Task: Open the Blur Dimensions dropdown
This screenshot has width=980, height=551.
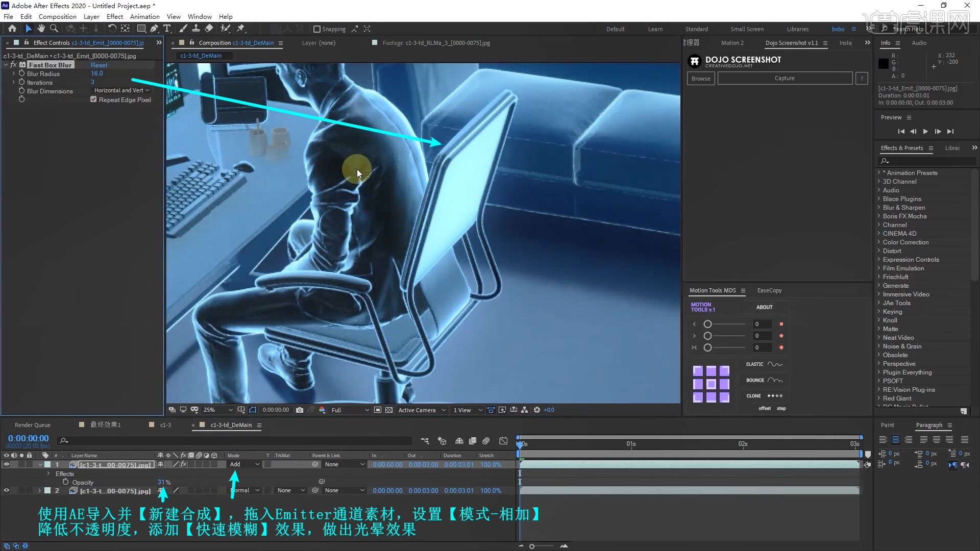Action: [120, 90]
